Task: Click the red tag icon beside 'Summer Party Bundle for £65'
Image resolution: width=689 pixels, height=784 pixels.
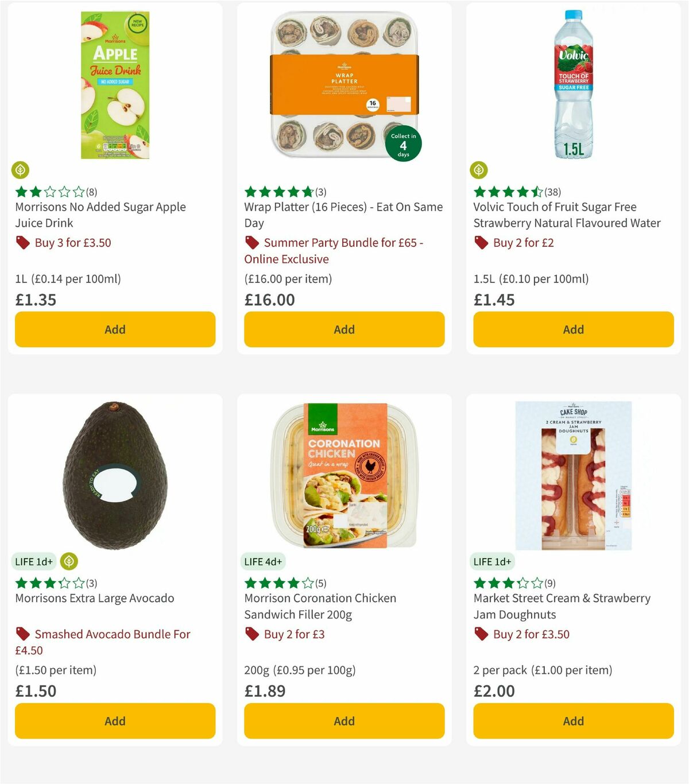Action: click(252, 243)
